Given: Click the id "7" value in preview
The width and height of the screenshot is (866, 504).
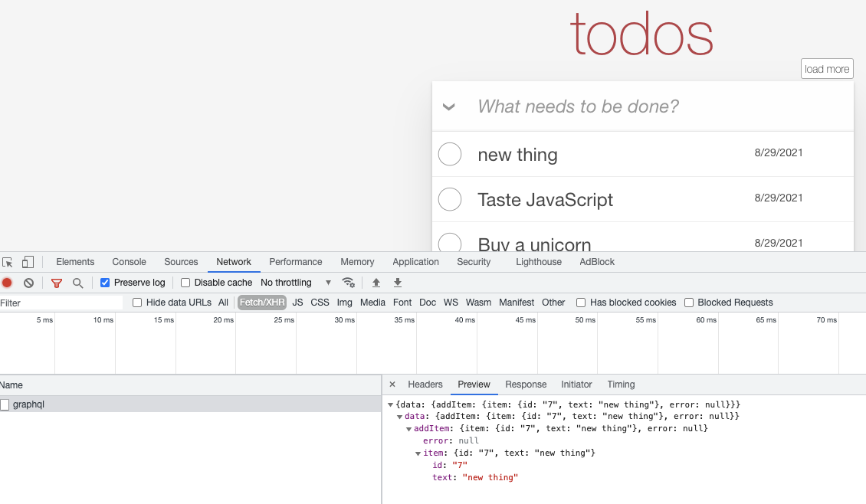Looking at the screenshot, I should click(x=460, y=466).
